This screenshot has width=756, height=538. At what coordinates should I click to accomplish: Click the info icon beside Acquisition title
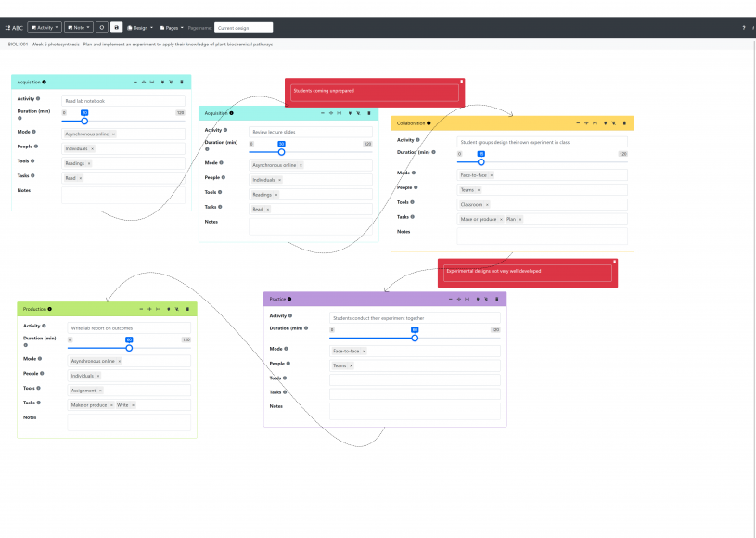43,82
